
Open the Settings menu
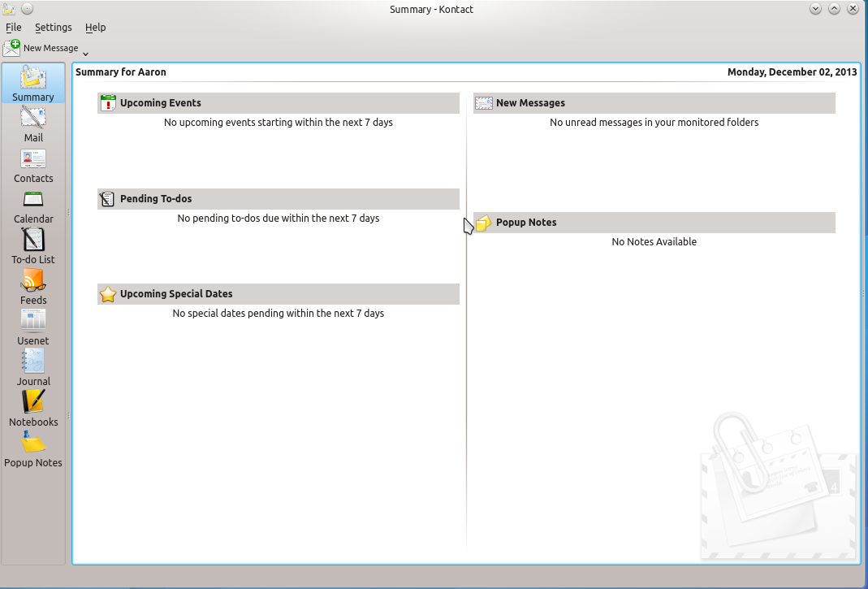click(53, 27)
